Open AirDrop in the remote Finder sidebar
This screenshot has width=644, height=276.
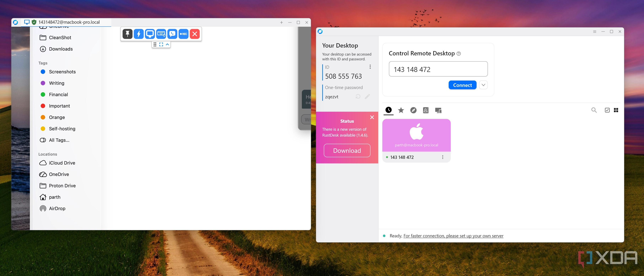pyautogui.click(x=52, y=208)
